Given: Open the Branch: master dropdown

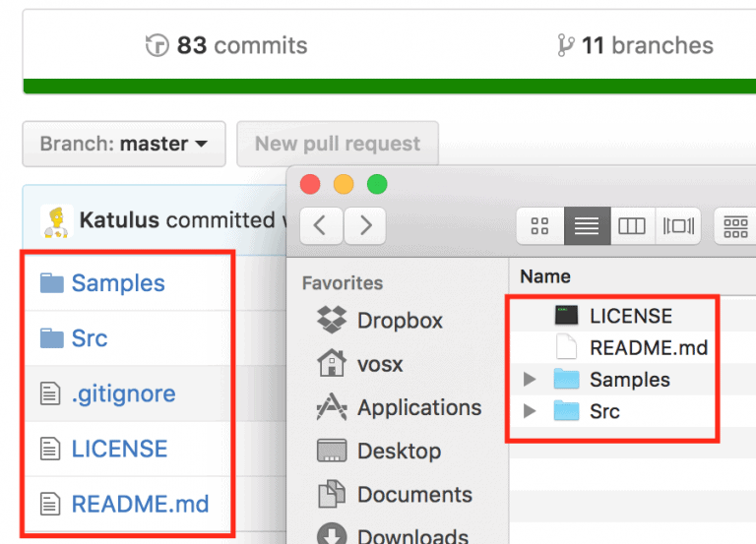Looking at the screenshot, I should point(124,144).
